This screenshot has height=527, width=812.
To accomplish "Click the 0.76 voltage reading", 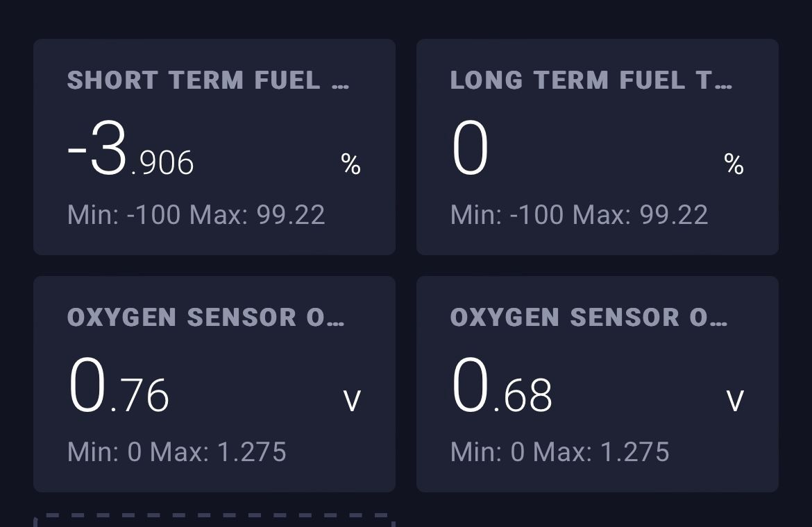I will [x=119, y=386].
